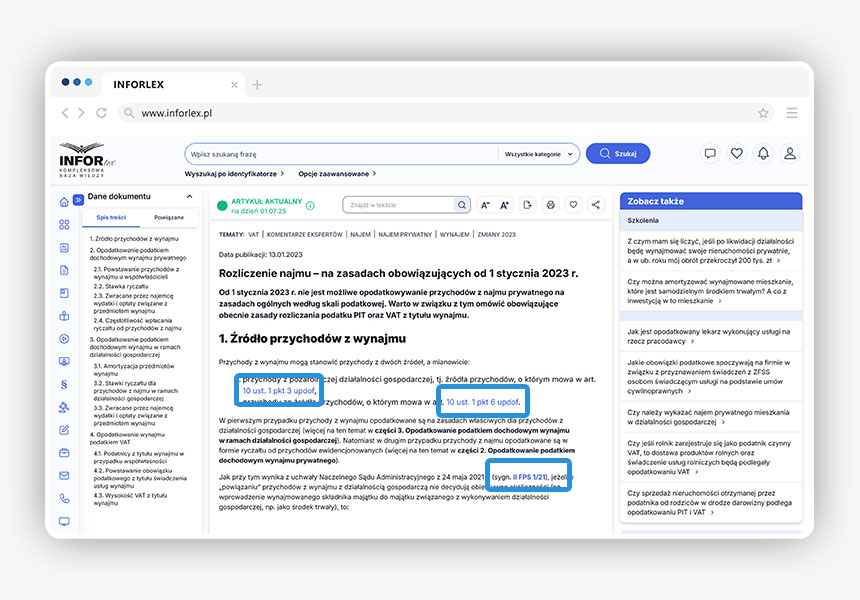This screenshot has height=600, width=860.
Task: Open the Wszystkie kategorie dropdown
Action: click(539, 154)
